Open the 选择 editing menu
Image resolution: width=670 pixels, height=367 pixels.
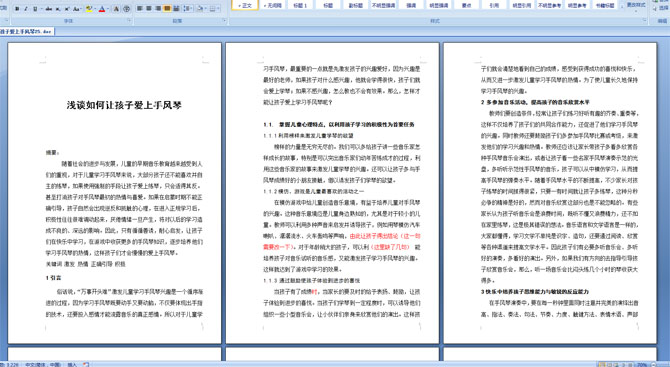661,8
